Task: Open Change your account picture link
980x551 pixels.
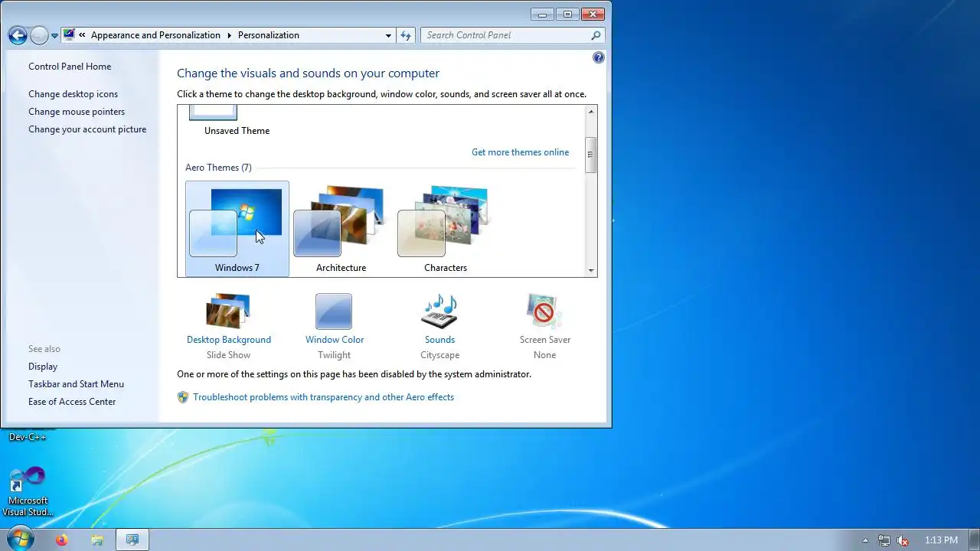Action: [x=87, y=129]
